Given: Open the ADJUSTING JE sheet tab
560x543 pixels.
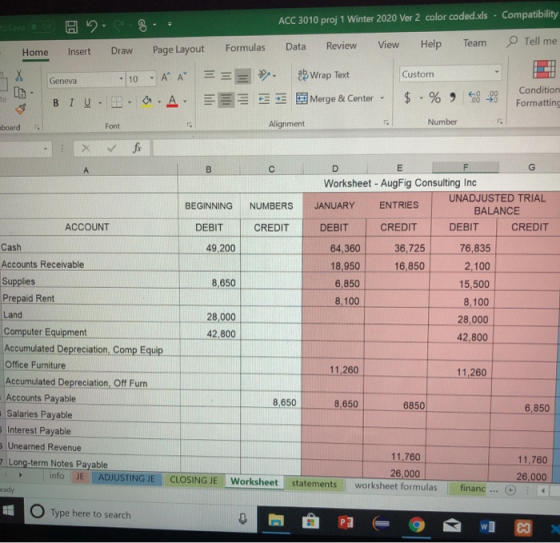Looking at the screenshot, I should 126,479.
